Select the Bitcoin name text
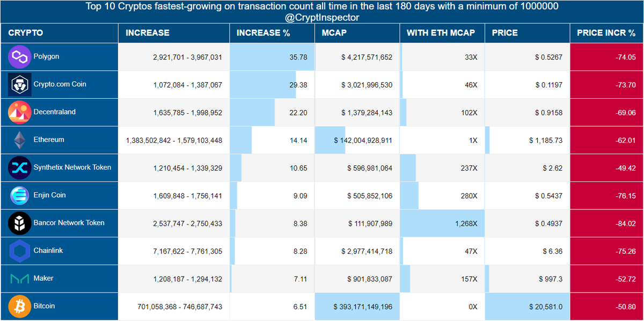This screenshot has width=644, height=321. tap(44, 306)
